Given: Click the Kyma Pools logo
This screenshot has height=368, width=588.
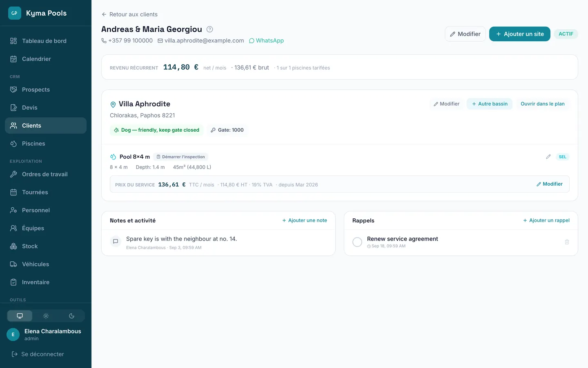Looking at the screenshot, I should (15, 13).
